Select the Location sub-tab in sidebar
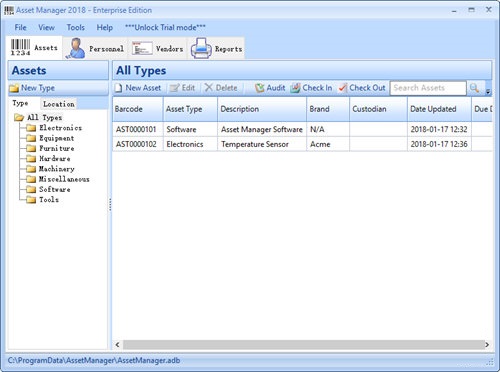 pyautogui.click(x=58, y=104)
